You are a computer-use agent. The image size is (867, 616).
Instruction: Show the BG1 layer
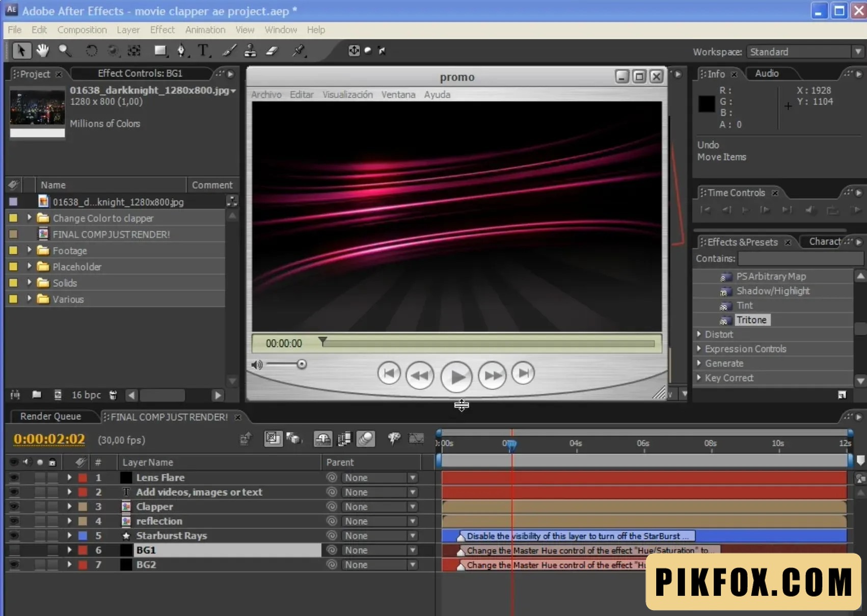(x=14, y=550)
